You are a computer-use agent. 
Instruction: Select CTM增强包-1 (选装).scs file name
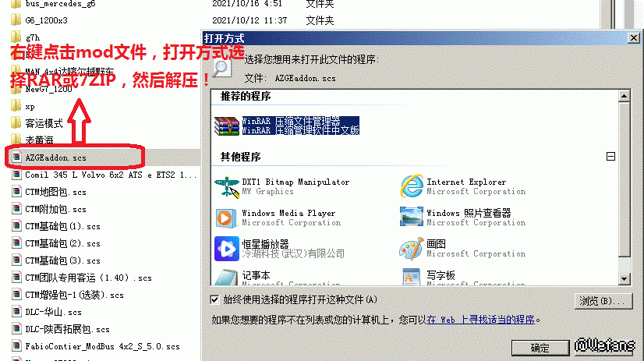click(x=74, y=296)
